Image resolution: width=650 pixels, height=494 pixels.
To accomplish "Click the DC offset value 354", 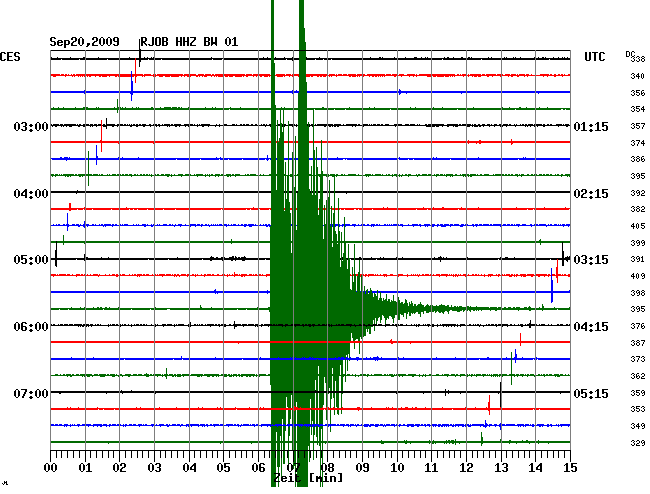I will (638, 109).
